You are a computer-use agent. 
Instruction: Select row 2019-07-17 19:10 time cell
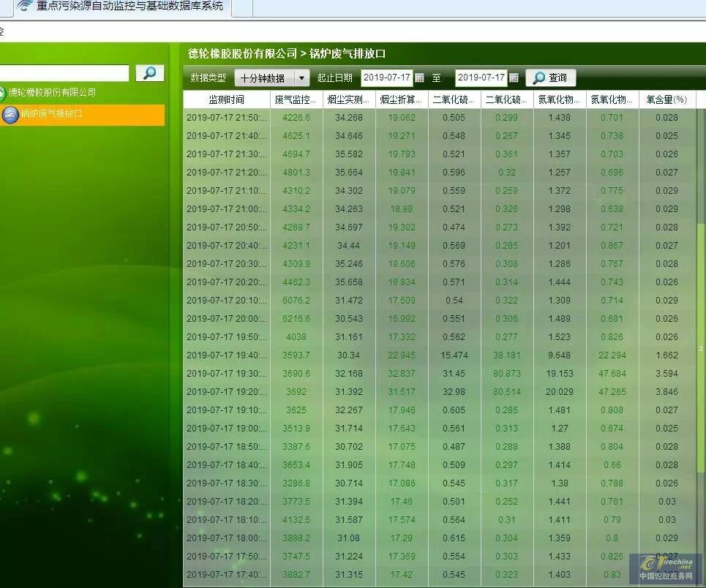(x=227, y=410)
